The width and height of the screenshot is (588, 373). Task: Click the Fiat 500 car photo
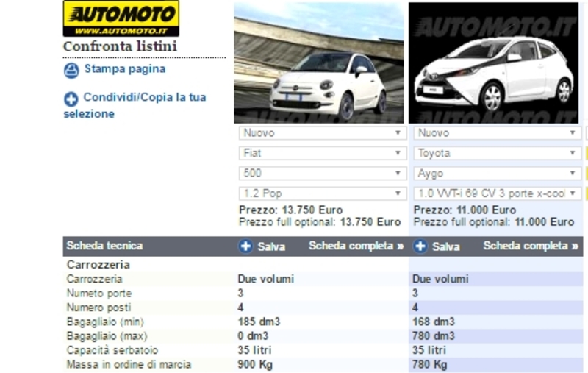319,63
